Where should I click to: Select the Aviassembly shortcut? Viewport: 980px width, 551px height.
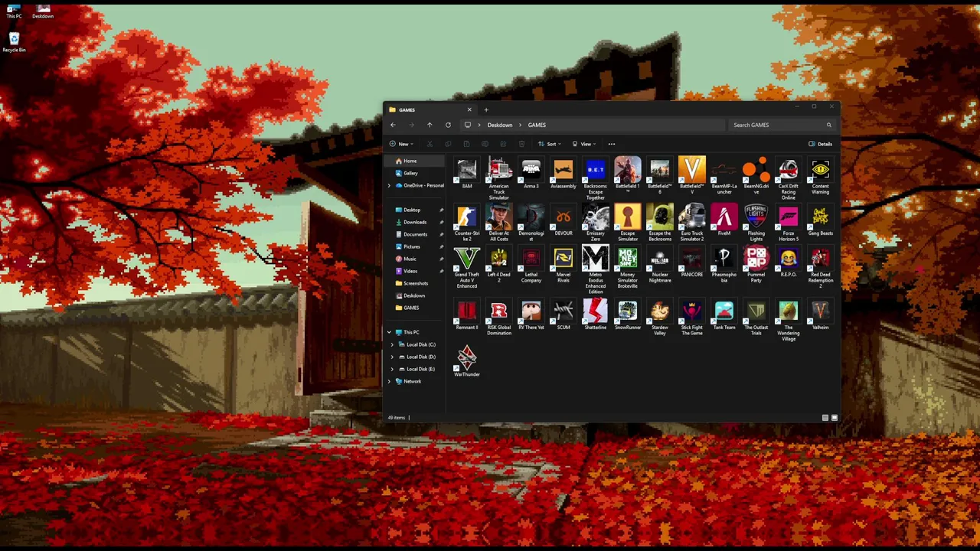[x=563, y=173]
